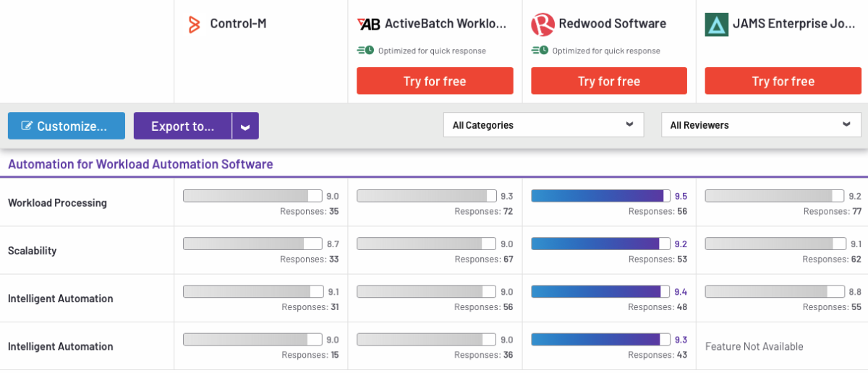The height and width of the screenshot is (373, 868).
Task: Click the JAMS triangle logo icon
Action: (717, 24)
